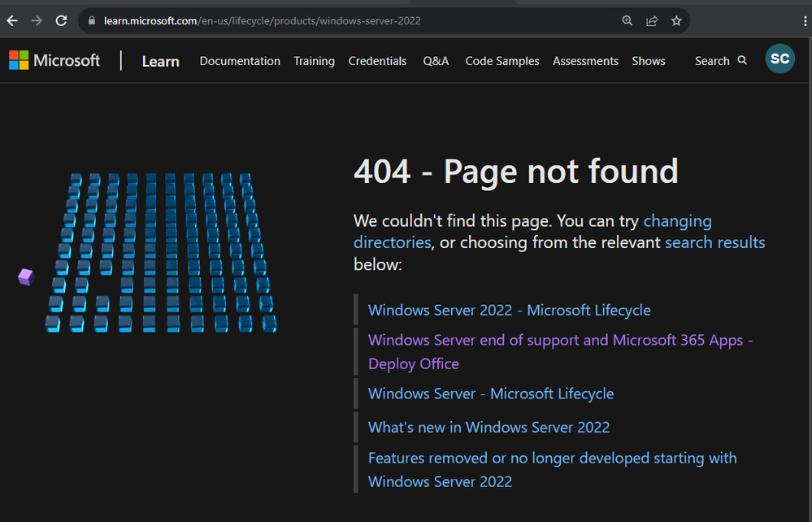Open the Credentials menu item

[x=377, y=61]
